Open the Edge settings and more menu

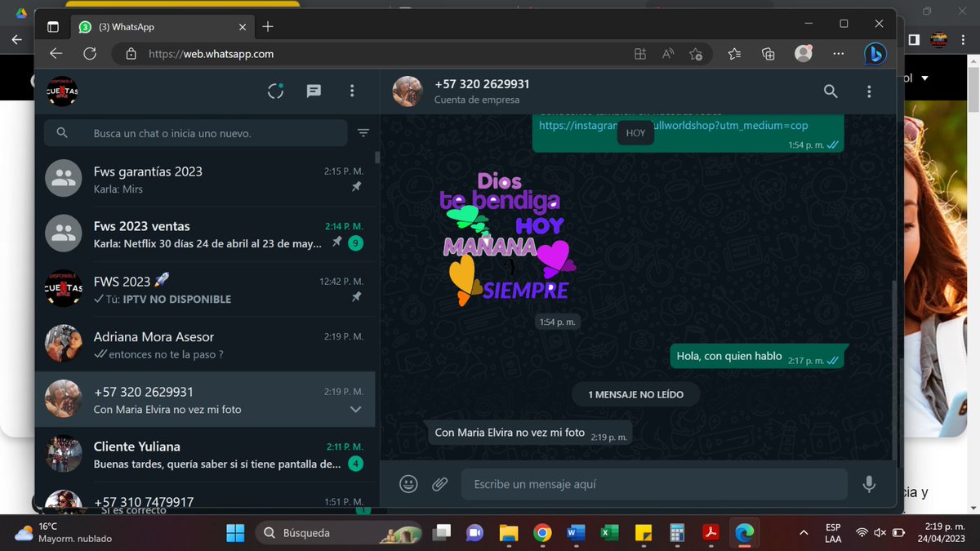pos(839,54)
